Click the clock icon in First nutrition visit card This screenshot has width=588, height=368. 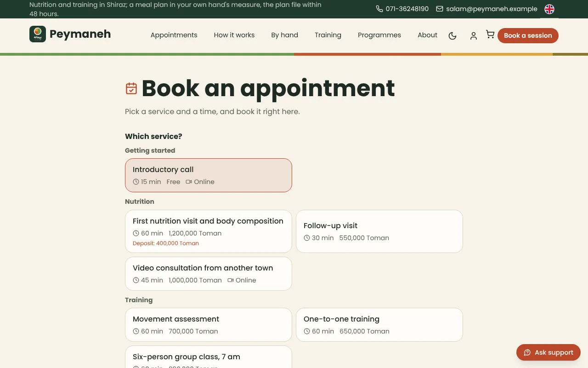pyautogui.click(x=136, y=233)
